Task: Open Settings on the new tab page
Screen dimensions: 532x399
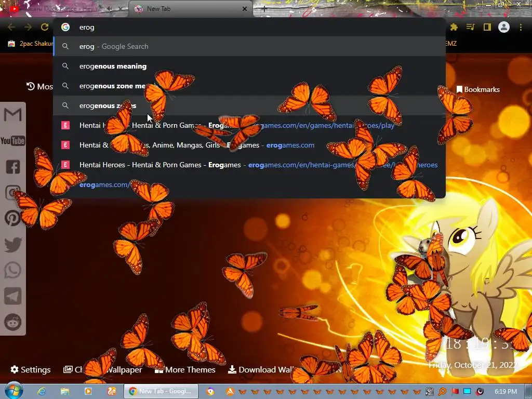Action: tap(31, 369)
